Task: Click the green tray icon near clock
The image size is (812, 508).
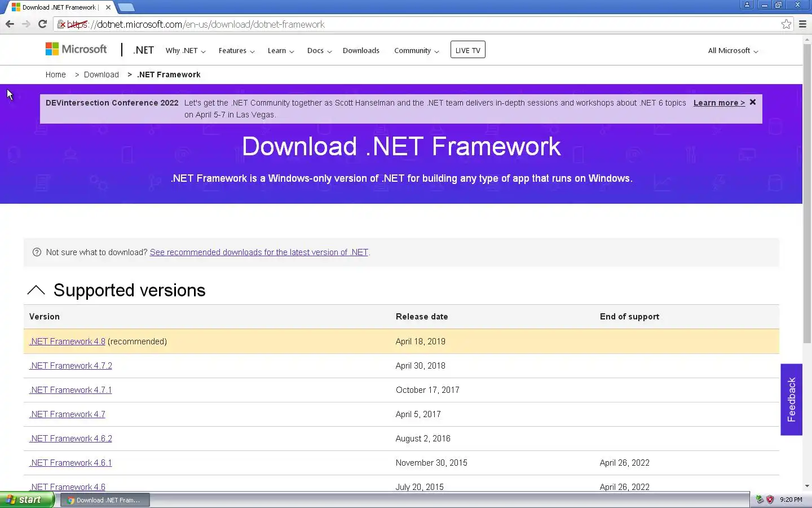Action: [x=760, y=500]
